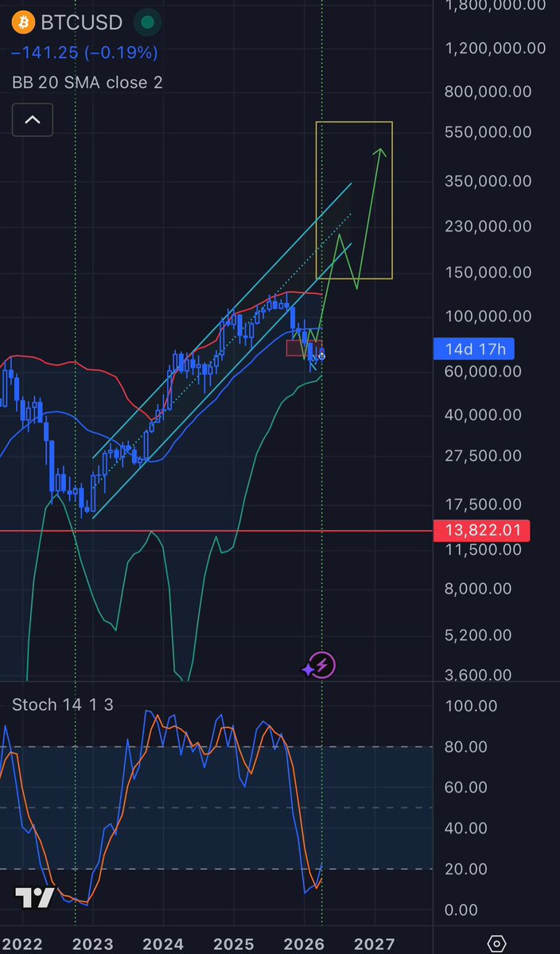Click the stochastic 0.00 scale label
The image size is (560, 954).
click(461, 910)
